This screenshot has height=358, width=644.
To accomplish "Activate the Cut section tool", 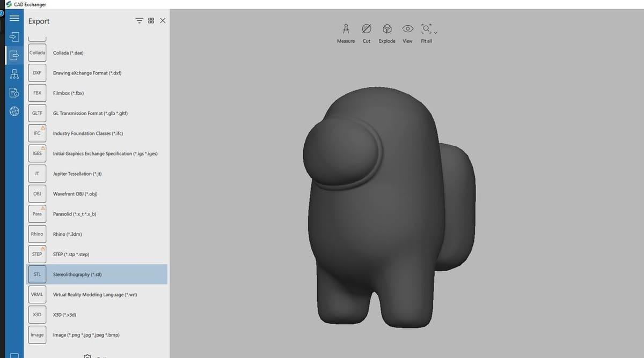I will coord(366,33).
